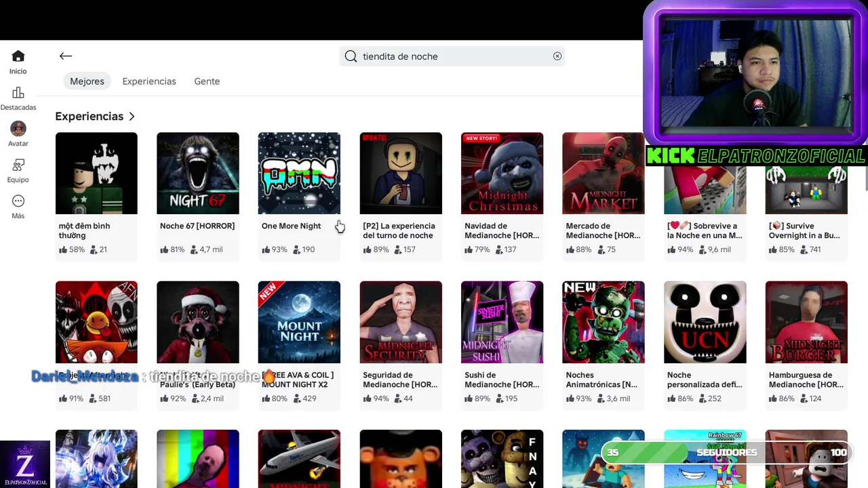Click 4,7 mil player count
The height and width of the screenshot is (488, 868).
coord(207,249)
